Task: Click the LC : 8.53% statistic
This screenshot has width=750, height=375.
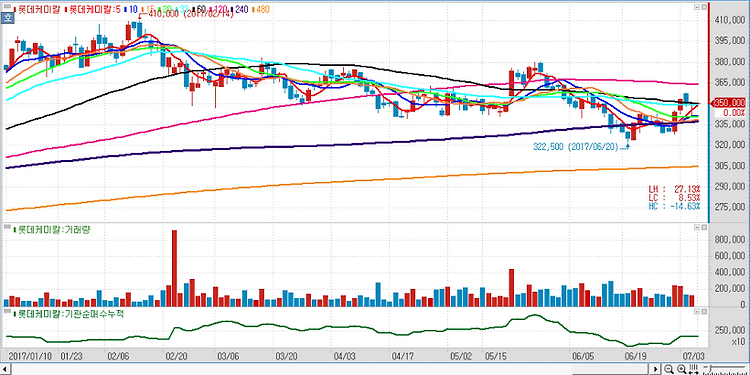Action: click(x=674, y=198)
